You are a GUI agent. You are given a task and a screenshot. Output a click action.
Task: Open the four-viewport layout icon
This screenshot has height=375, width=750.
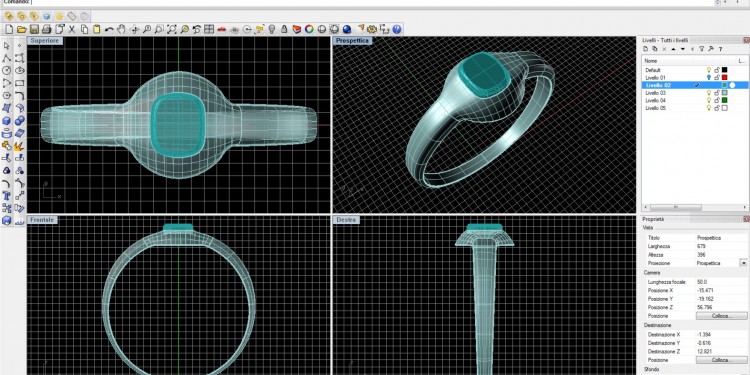click(209, 30)
